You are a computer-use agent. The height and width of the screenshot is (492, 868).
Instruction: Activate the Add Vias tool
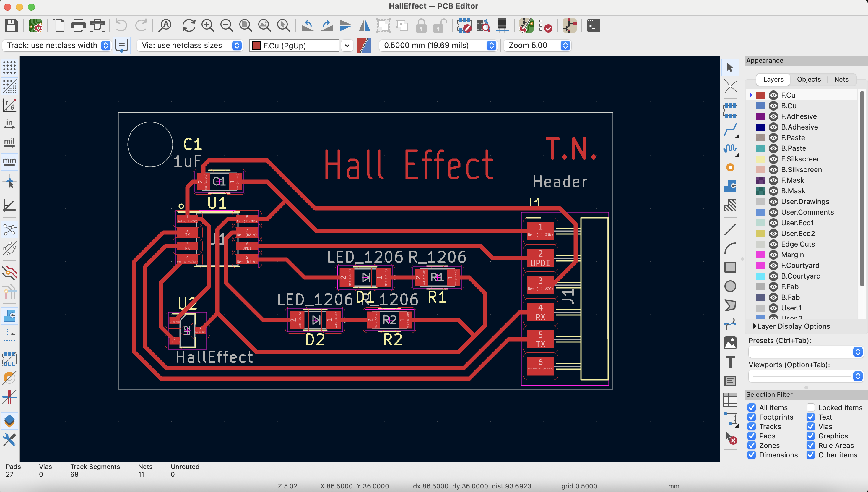pyautogui.click(x=730, y=168)
